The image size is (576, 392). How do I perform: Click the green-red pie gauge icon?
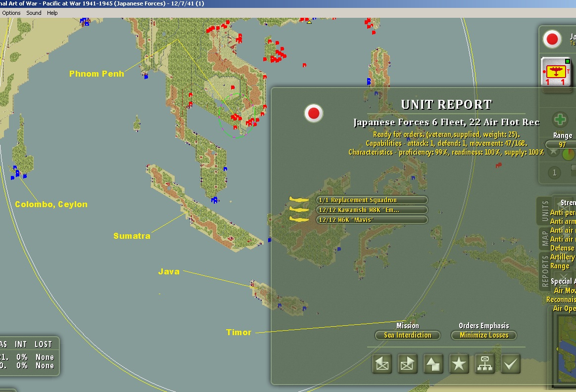coord(568,154)
